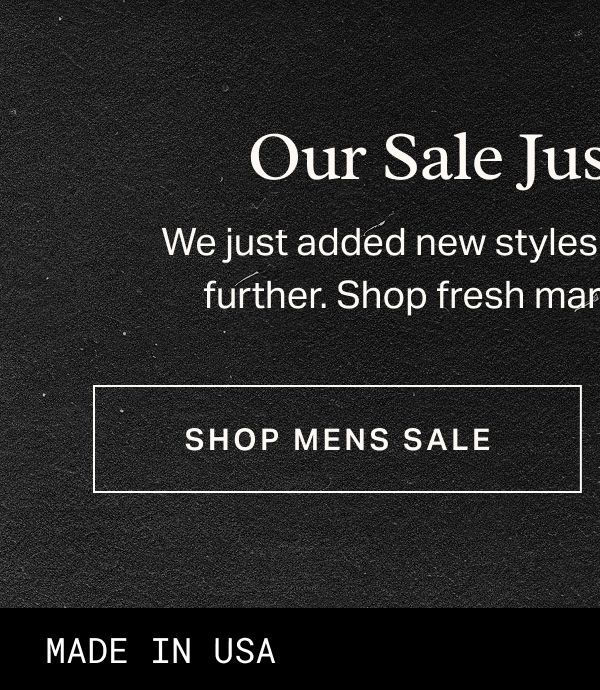Image resolution: width=600 pixels, height=690 pixels.
Task: Select the "We just added new styles" line
Action: tap(379, 242)
